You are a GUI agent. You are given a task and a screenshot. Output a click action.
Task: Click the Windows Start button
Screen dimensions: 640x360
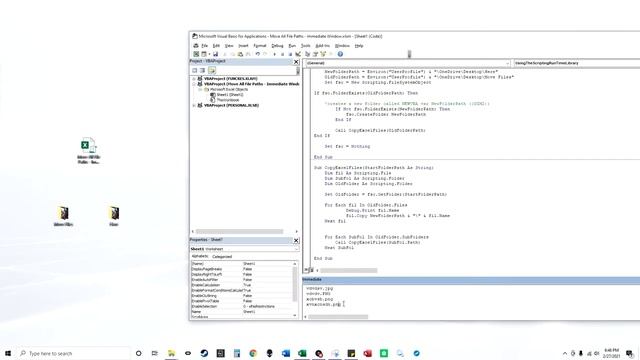pyautogui.click(x=8, y=353)
